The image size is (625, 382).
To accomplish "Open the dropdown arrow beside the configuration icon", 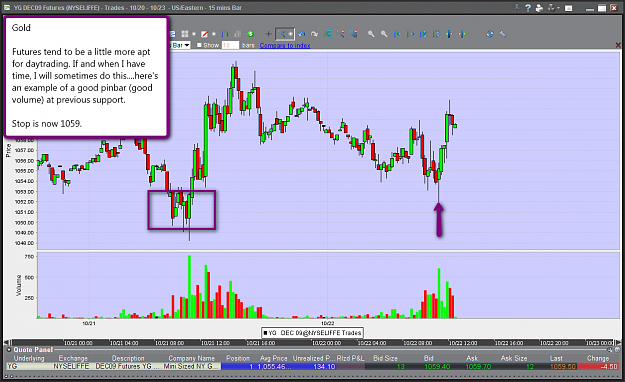I will 558,8.
